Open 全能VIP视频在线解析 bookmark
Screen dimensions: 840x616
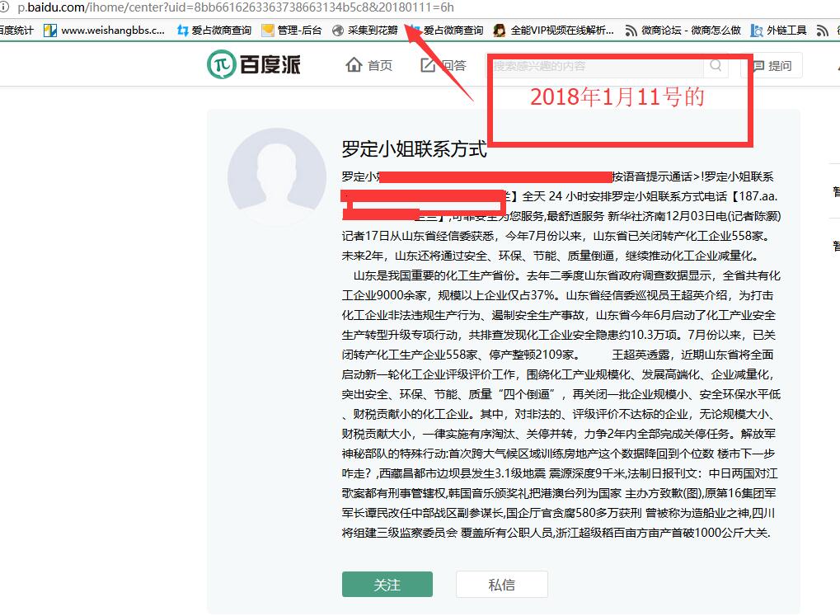(x=553, y=31)
